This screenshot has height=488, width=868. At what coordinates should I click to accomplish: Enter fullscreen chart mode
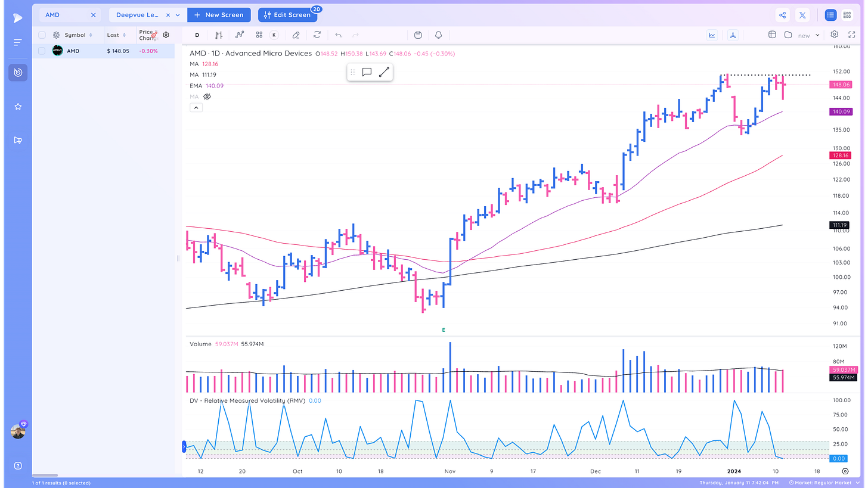851,35
